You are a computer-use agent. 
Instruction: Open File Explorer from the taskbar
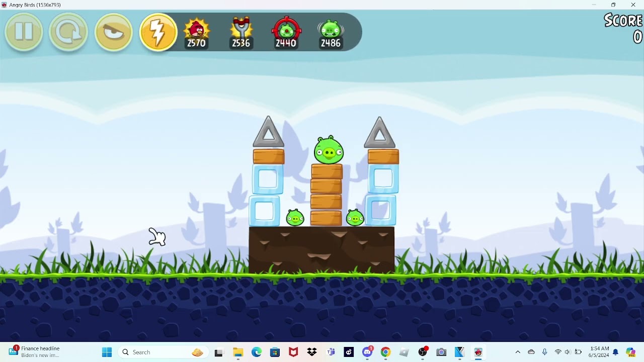pos(238,352)
